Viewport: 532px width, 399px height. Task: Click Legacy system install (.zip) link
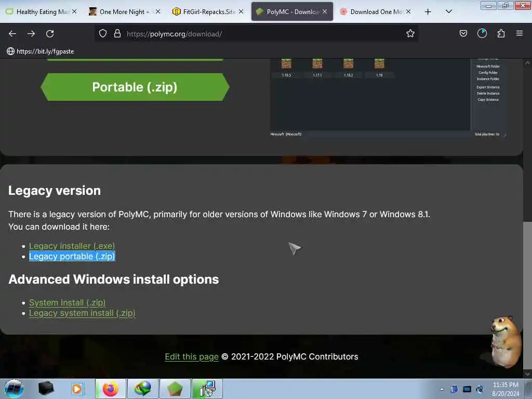coord(82,313)
